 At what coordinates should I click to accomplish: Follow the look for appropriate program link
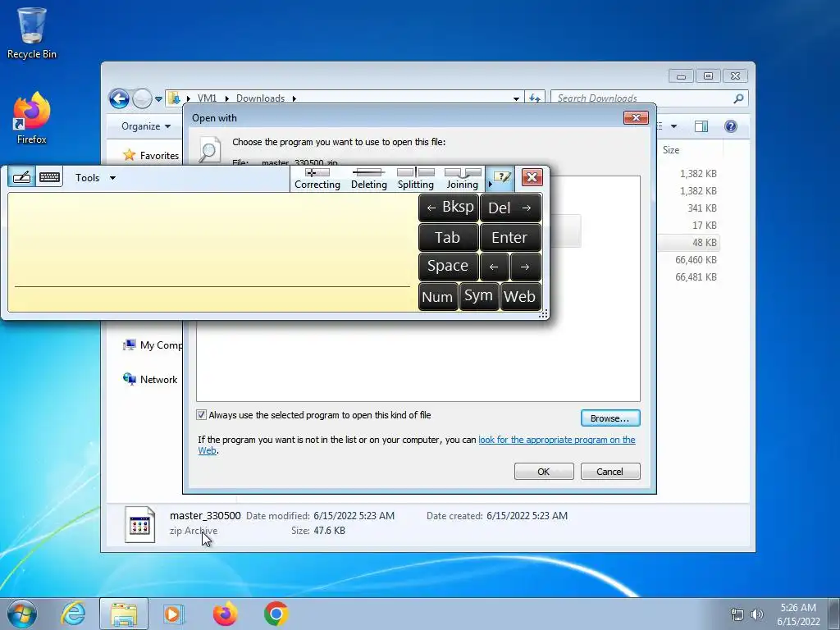point(557,440)
